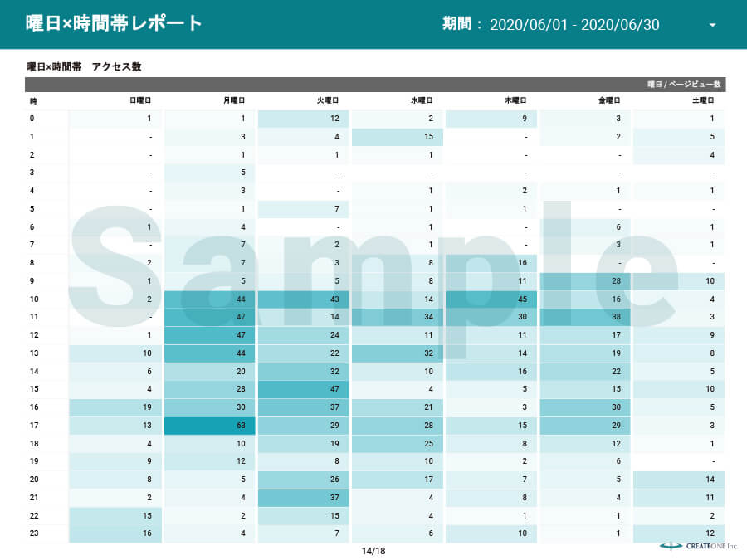The width and height of the screenshot is (747, 560).
Task: Select the 木曜日 column header
Action: coord(514,100)
